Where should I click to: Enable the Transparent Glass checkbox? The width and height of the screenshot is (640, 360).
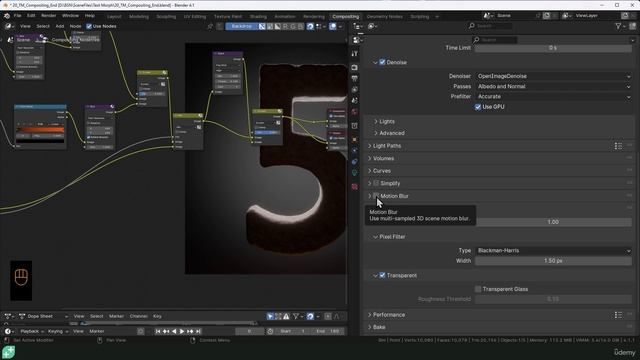click(x=478, y=289)
